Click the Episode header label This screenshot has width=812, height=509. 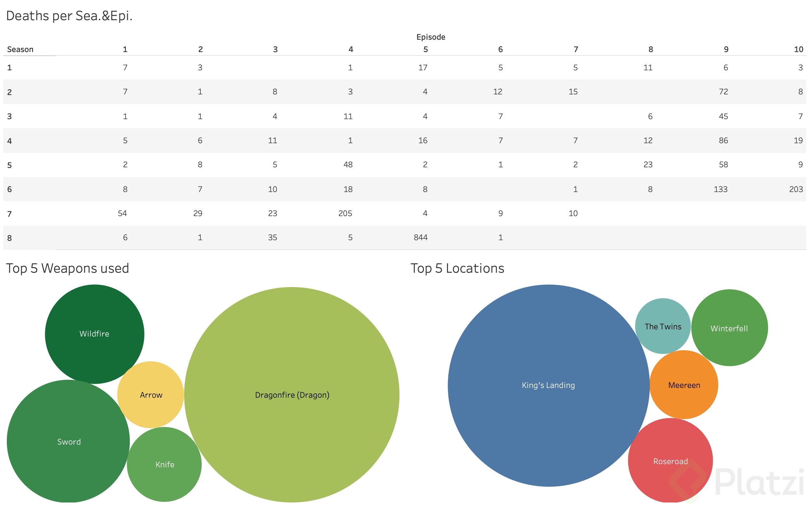[430, 37]
